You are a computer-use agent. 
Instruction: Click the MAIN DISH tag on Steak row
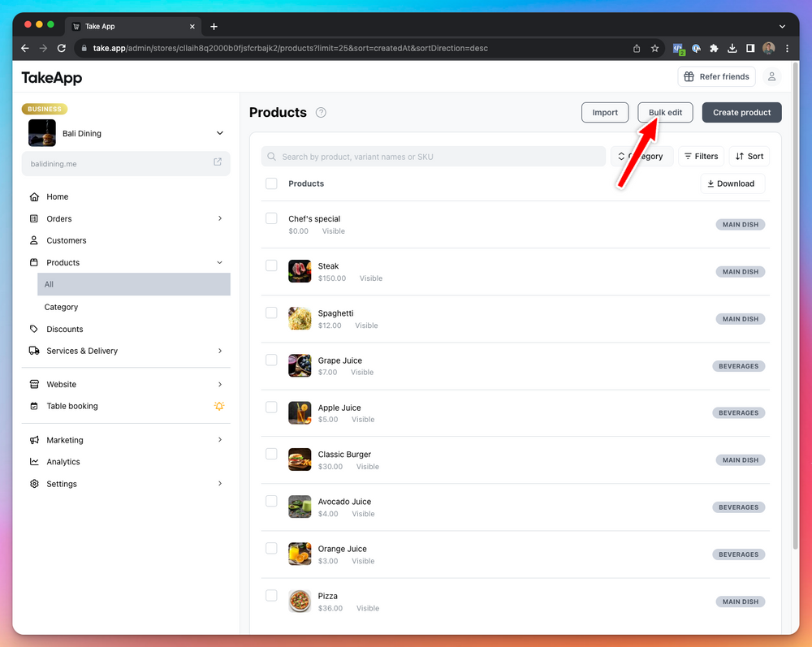coord(740,272)
